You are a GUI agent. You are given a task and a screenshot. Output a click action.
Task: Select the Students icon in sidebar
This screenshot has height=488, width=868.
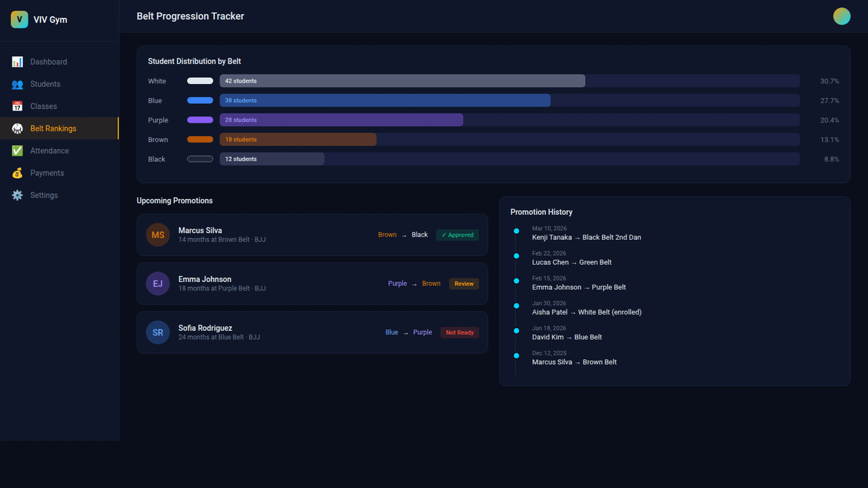click(17, 84)
